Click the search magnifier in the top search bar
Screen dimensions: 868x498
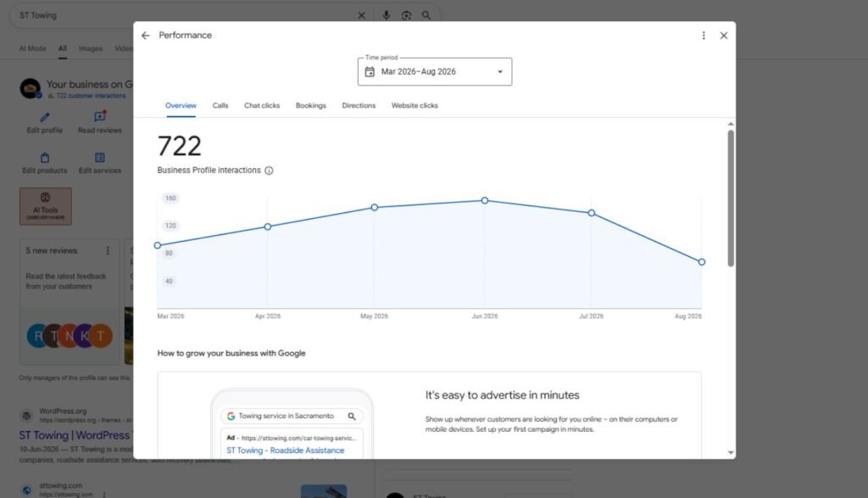(x=426, y=15)
